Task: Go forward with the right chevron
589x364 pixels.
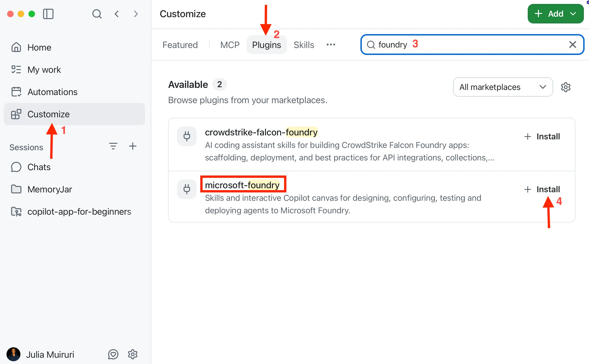Action: pos(136,14)
